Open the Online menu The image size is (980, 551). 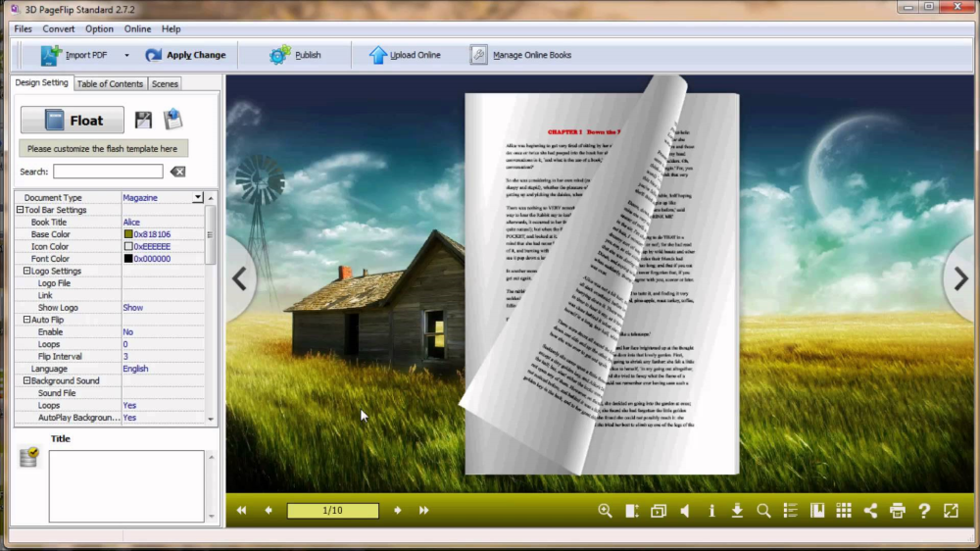click(137, 28)
